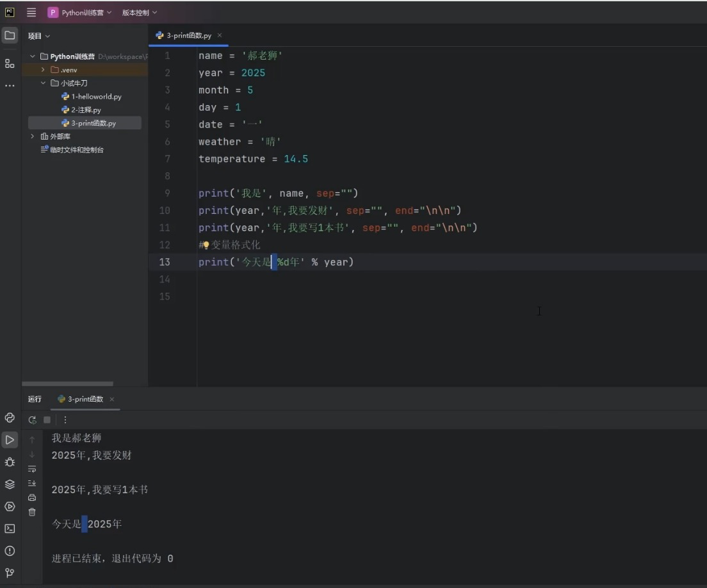Toggle soft-wrap in the Run console
This screenshot has height=588, width=707.
point(32,469)
